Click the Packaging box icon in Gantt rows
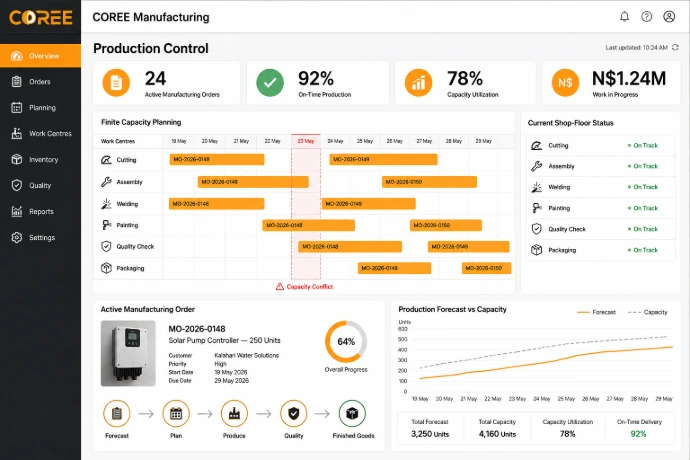 point(106,268)
